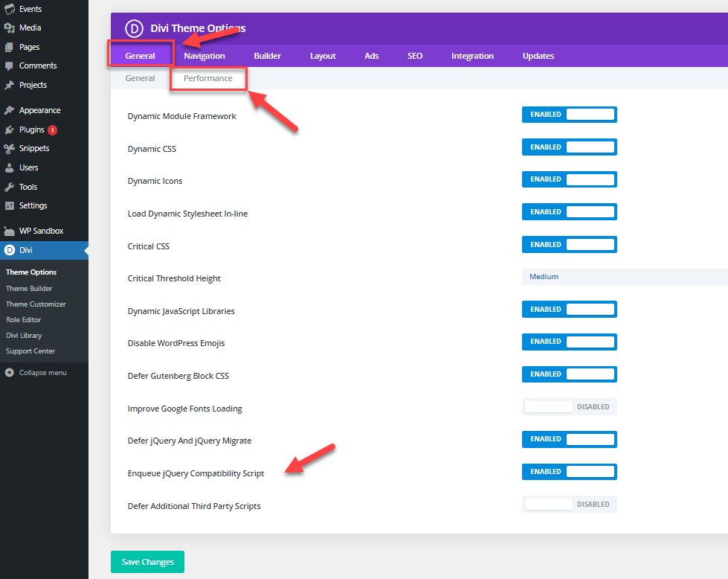This screenshot has width=728, height=579.
Task: Open Theme Customizer submenu link
Action: (36, 304)
